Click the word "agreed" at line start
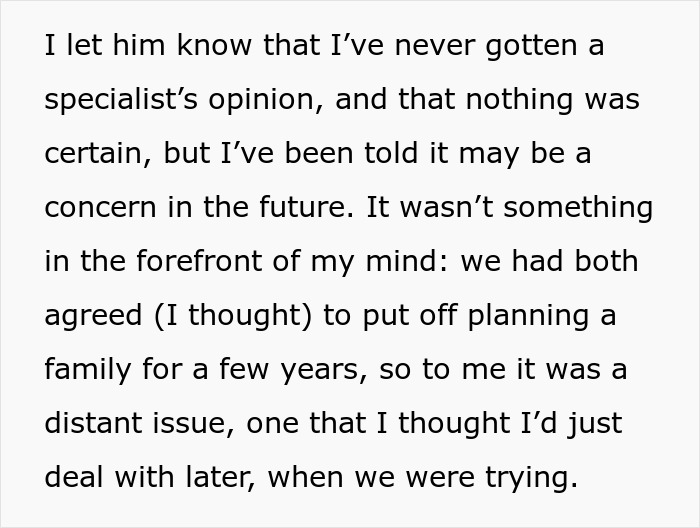 tap(92, 317)
